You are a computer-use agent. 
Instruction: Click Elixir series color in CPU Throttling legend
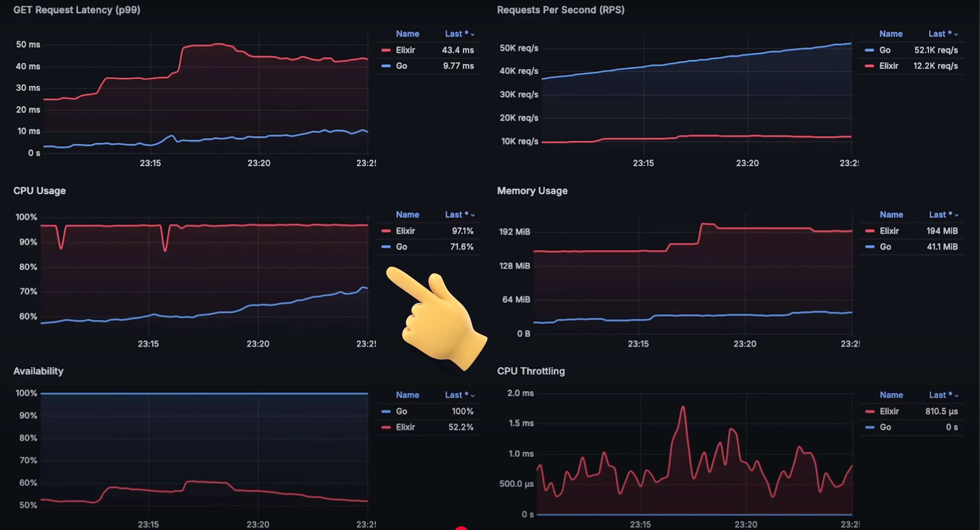870,412
